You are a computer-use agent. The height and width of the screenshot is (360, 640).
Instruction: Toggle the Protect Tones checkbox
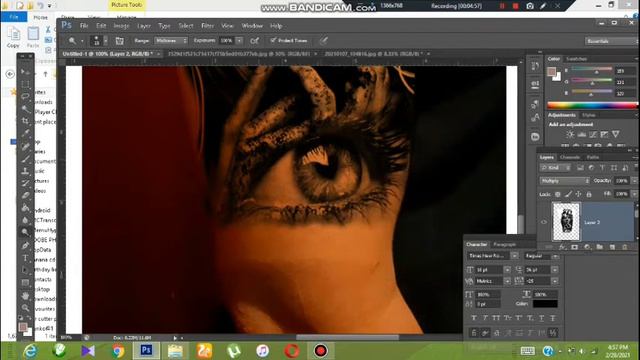tap(273, 40)
